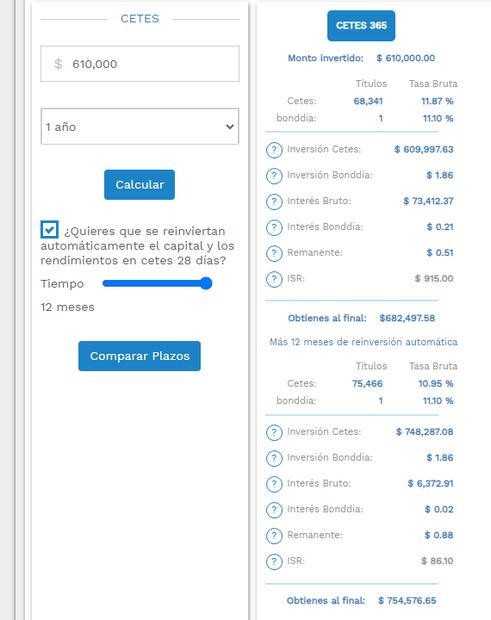Click the Comparar Plazos button

coord(140,356)
